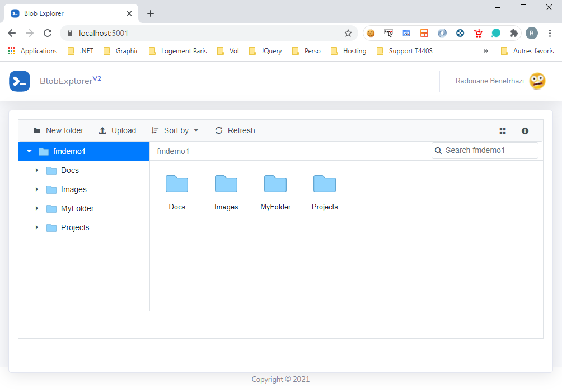Select the Images folder in the sidebar tree
This screenshot has height=392, width=562.
coord(73,189)
